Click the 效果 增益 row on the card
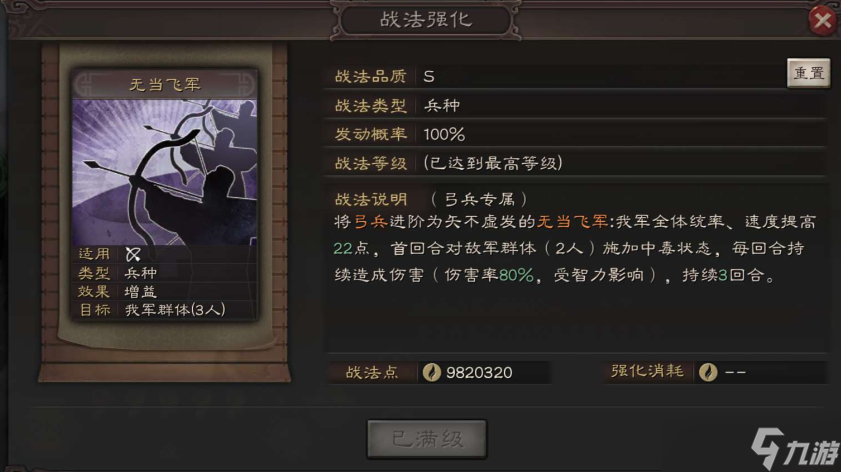Viewport: 841px width, 472px height. pyautogui.click(x=165, y=291)
